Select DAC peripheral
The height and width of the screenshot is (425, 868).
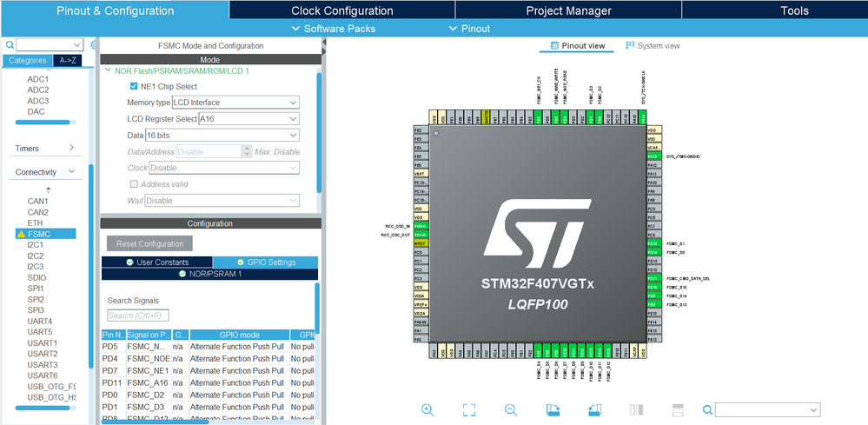[x=36, y=112]
